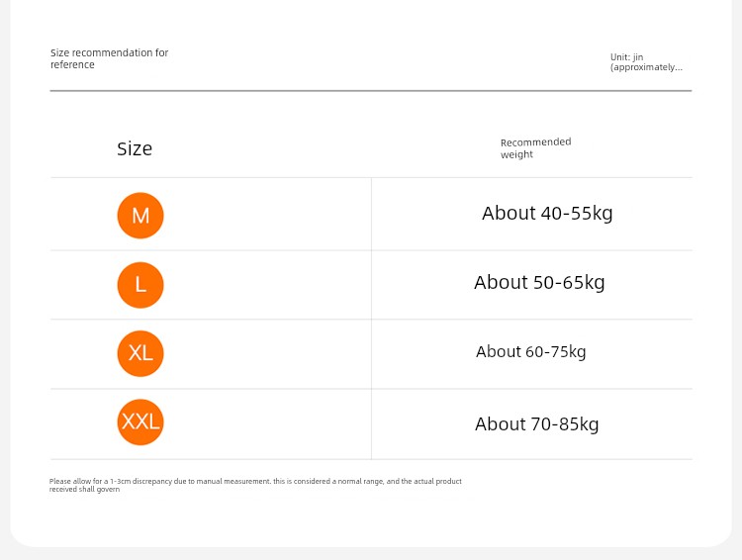The height and width of the screenshot is (560, 742).
Task: Select the 'About 50-65kg' weight text
Action: pyautogui.click(x=539, y=283)
